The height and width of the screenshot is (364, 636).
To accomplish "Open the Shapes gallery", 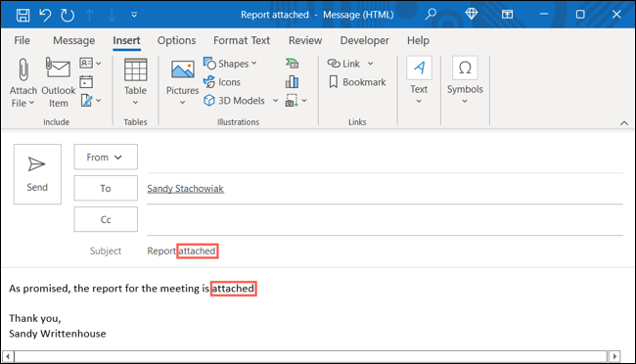I will coord(230,64).
